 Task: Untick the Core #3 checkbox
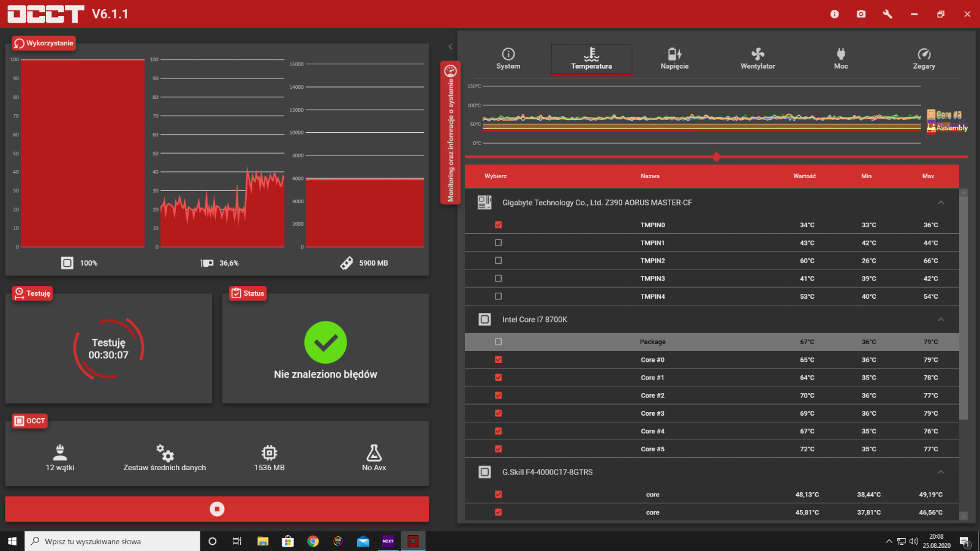(499, 413)
